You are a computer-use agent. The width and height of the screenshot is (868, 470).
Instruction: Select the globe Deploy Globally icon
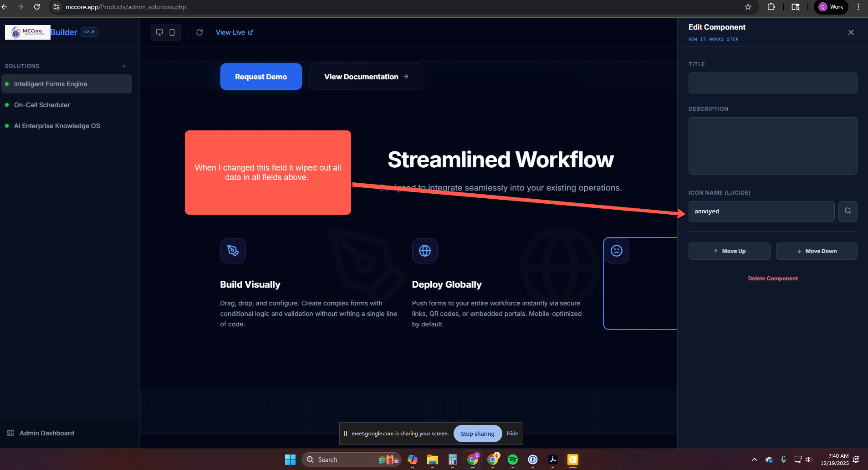(x=424, y=251)
